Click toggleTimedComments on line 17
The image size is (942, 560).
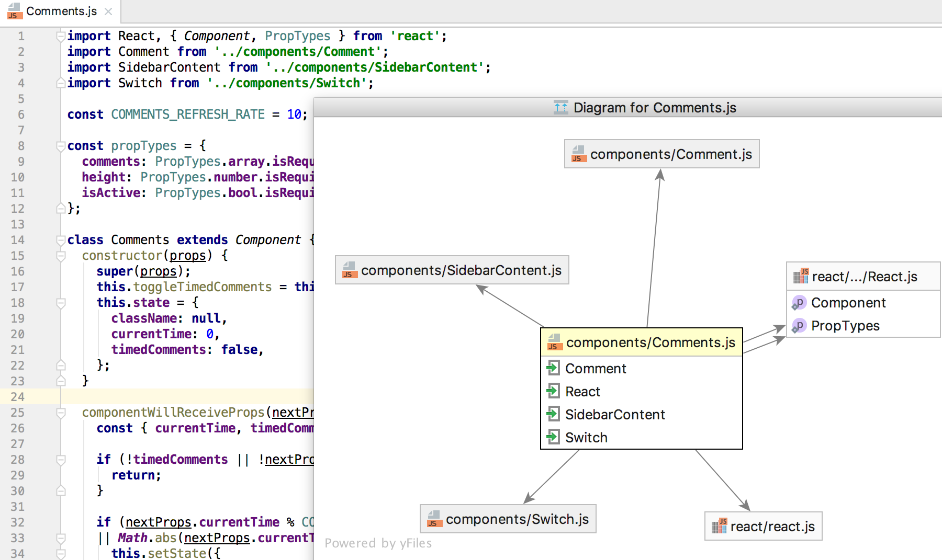[x=203, y=287]
